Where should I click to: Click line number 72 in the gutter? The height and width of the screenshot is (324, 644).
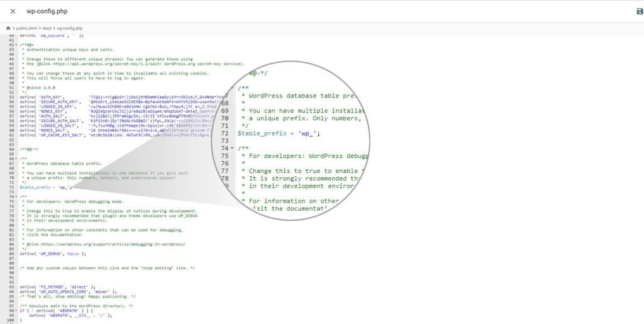11,187
